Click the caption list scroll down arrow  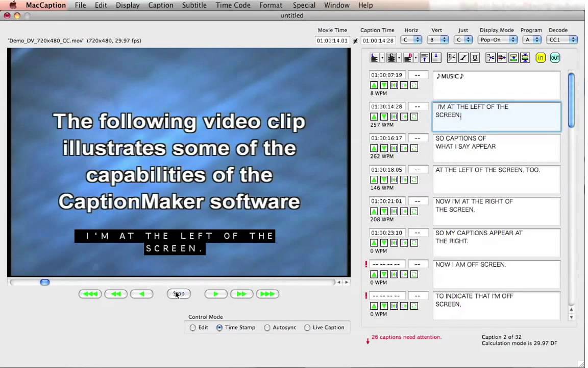(x=571, y=317)
